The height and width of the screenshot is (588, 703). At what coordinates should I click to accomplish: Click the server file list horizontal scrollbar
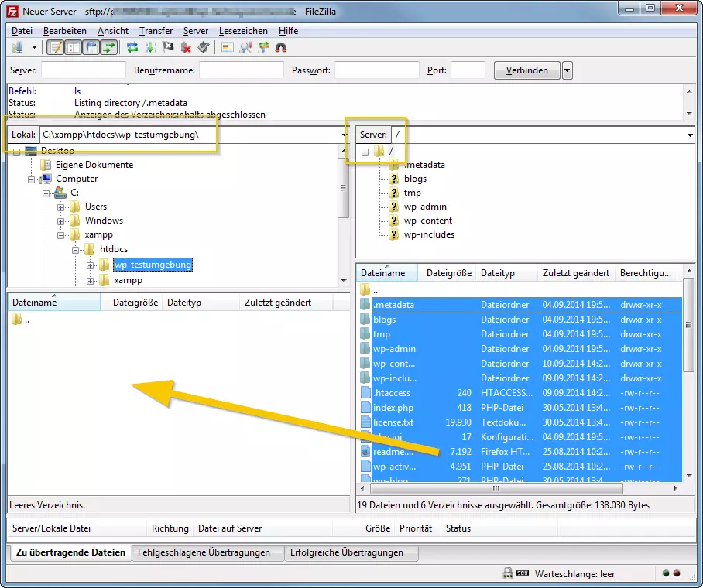(x=496, y=488)
